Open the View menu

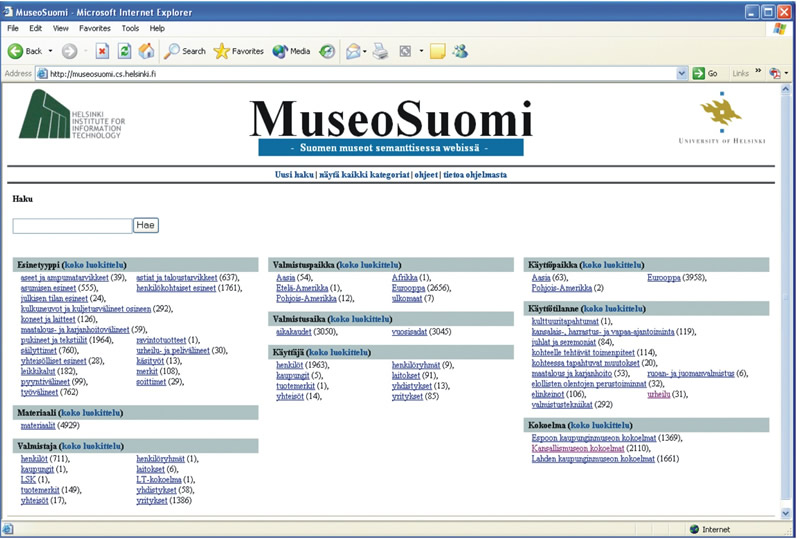pos(61,29)
